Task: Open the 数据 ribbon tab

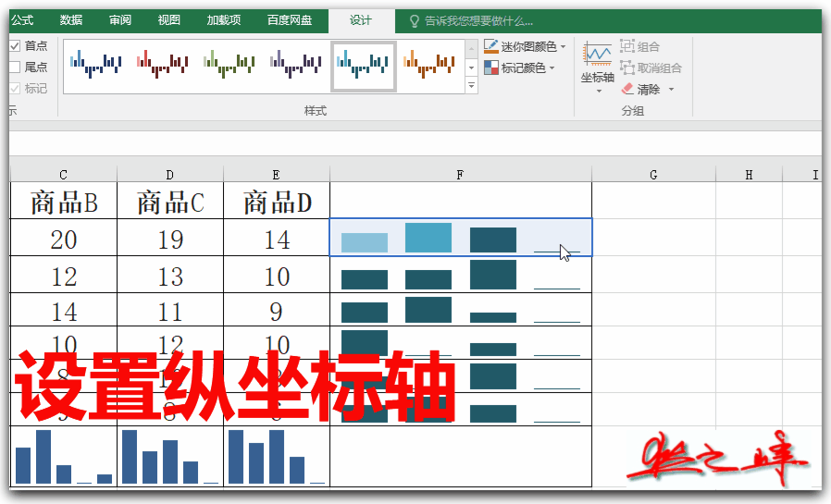Action: [71, 20]
